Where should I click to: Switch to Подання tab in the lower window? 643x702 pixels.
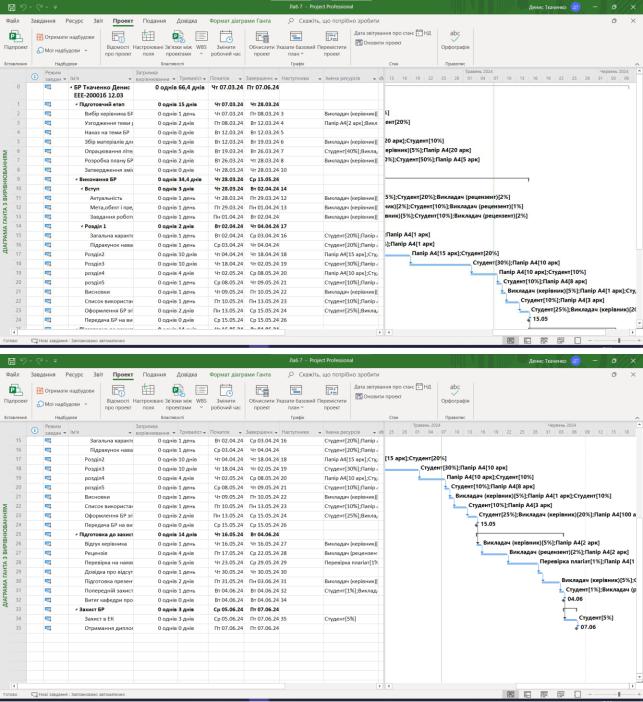[x=154, y=374]
